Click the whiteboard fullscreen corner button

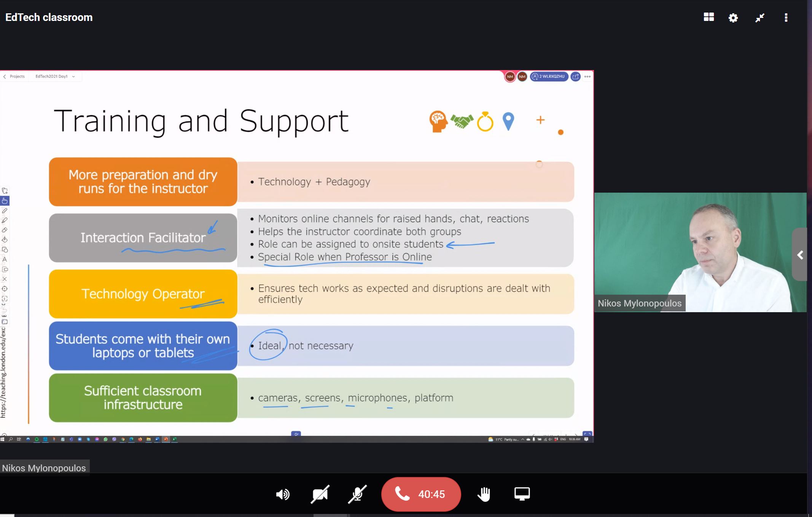(588, 434)
